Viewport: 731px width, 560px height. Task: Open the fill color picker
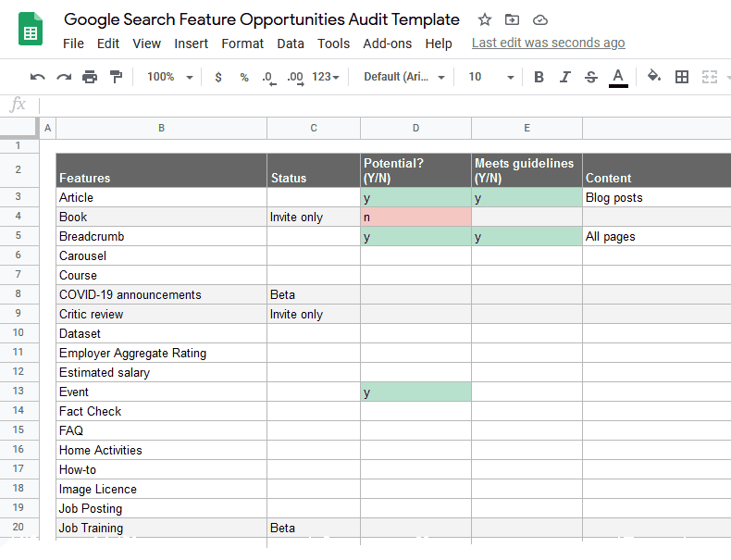654,76
